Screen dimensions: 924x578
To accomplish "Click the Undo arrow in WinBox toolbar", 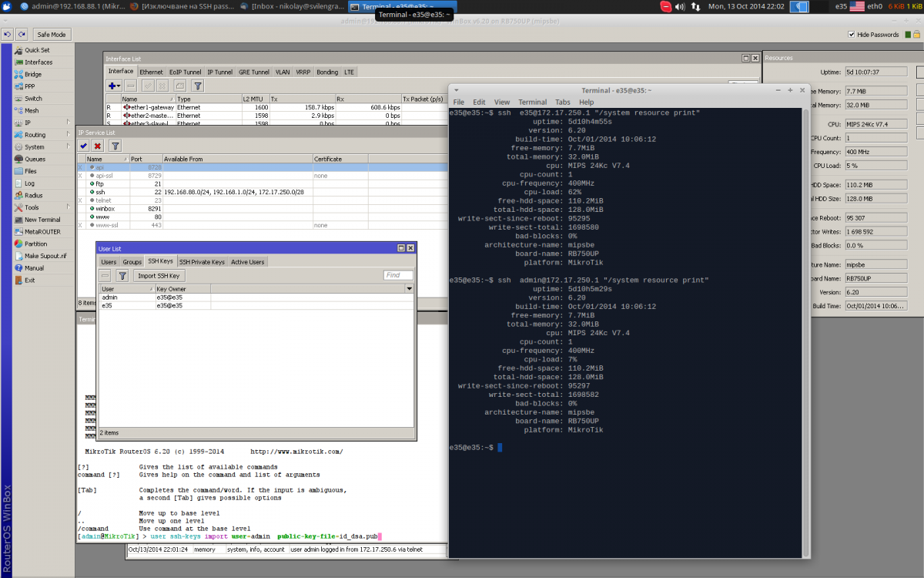I will coord(8,35).
